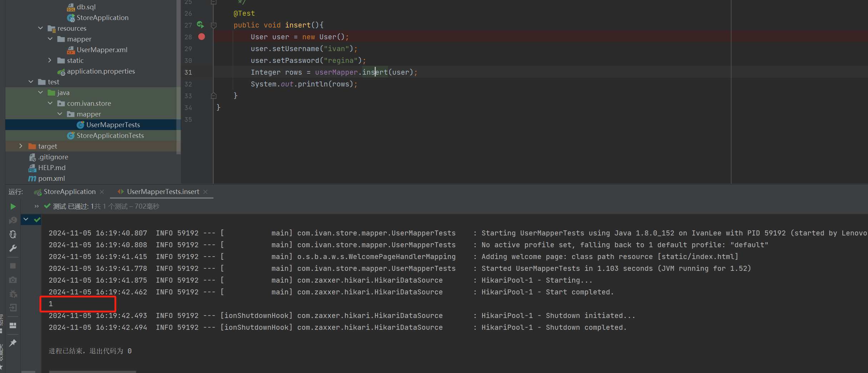Image resolution: width=868 pixels, height=373 pixels.
Task: Click the UserMapper.xml file icon
Action: coord(71,50)
